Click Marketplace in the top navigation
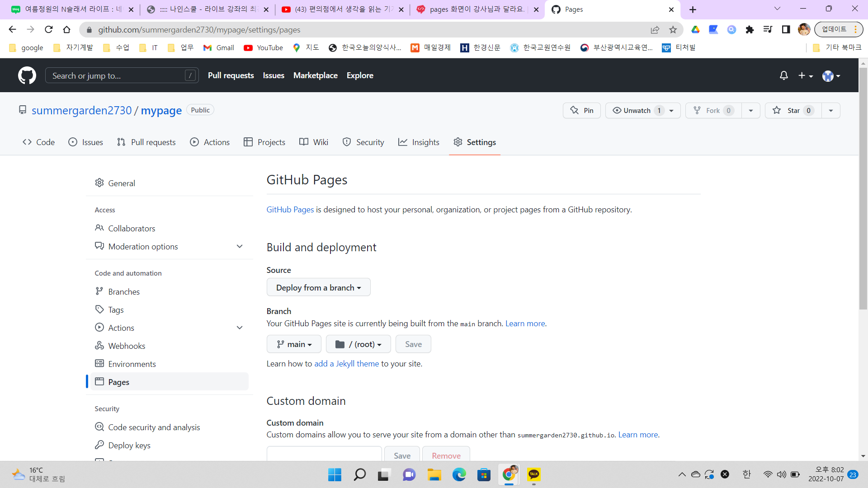The image size is (868, 488). pyautogui.click(x=316, y=75)
